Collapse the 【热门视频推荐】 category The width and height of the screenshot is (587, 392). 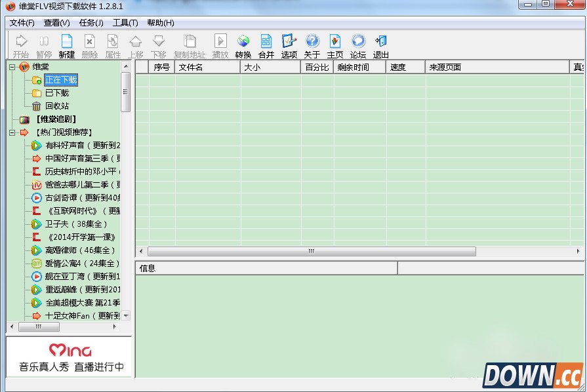point(10,132)
